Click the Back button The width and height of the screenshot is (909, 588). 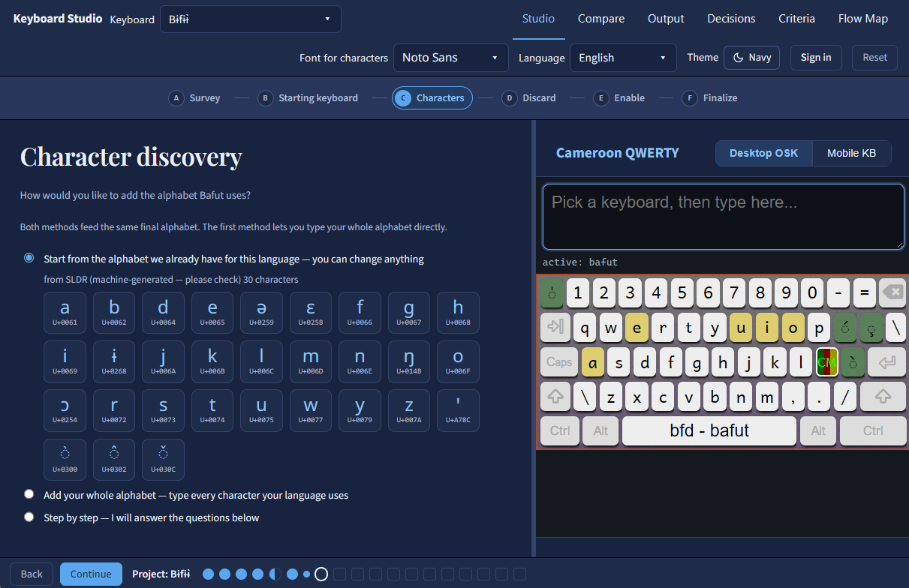[32, 574]
